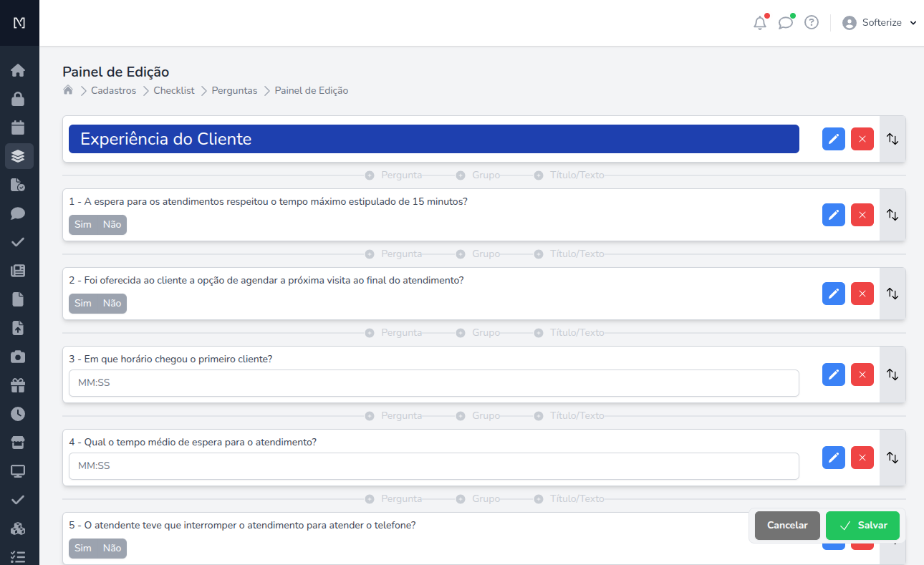This screenshot has width=924, height=565.
Task: Click the help question mark icon
Action: click(812, 23)
